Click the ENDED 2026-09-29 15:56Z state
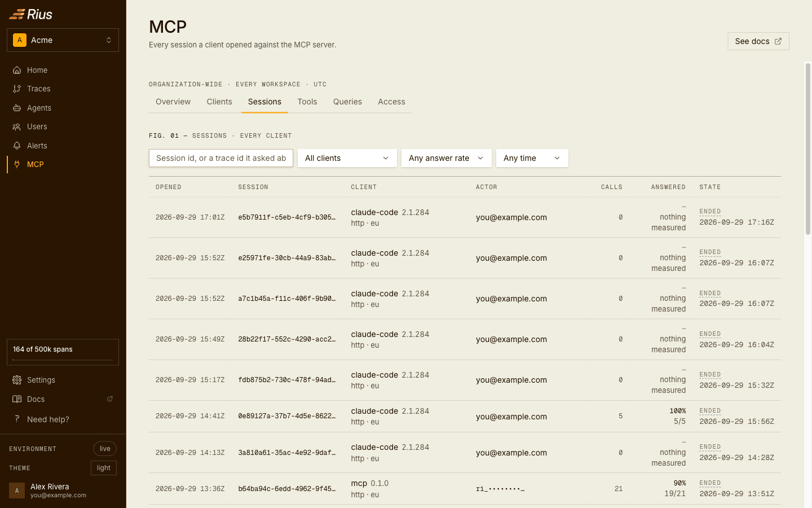 tap(736, 417)
